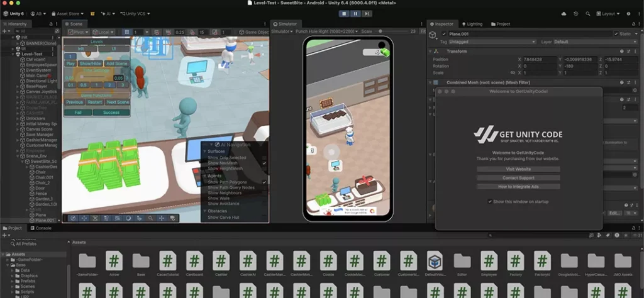
Task: Toggle the Hierarchy panel lock icon
Action: 51,24
